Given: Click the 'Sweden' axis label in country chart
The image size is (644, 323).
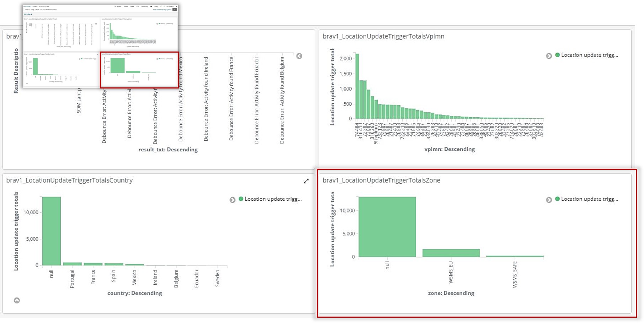Looking at the screenshot, I should [x=218, y=278].
